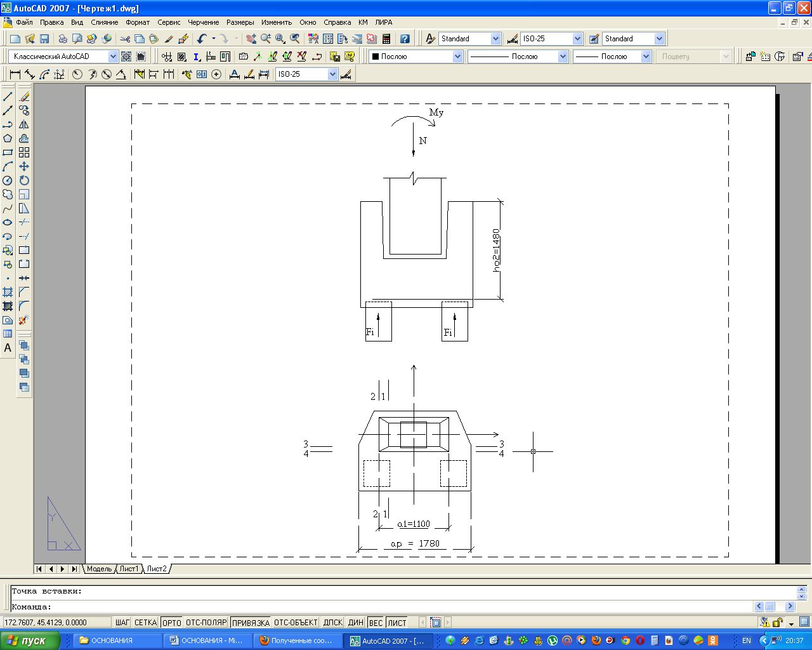Screen dimensions: 812x650
Task: Click the Undo arrow button
Action: (x=202, y=39)
